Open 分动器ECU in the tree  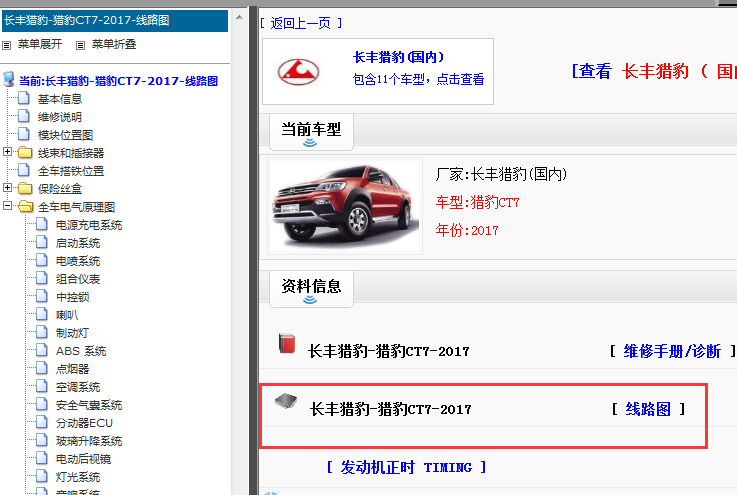(x=84, y=423)
